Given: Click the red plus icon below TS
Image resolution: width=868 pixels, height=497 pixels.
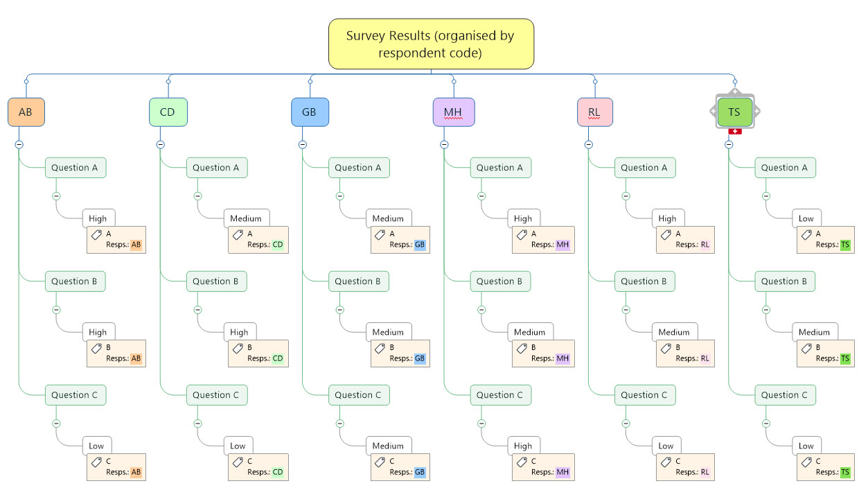Looking at the screenshot, I should 735,131.
